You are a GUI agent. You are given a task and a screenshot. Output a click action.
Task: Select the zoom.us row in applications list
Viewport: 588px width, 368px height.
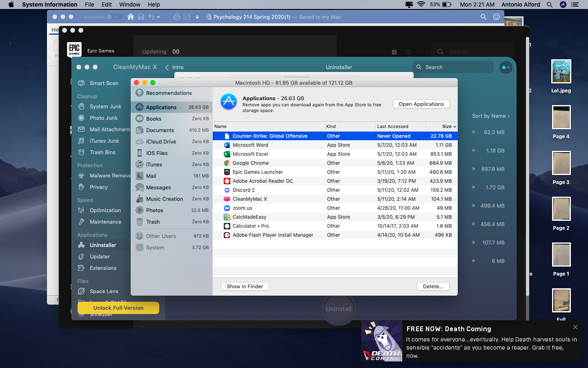[335, 208]
